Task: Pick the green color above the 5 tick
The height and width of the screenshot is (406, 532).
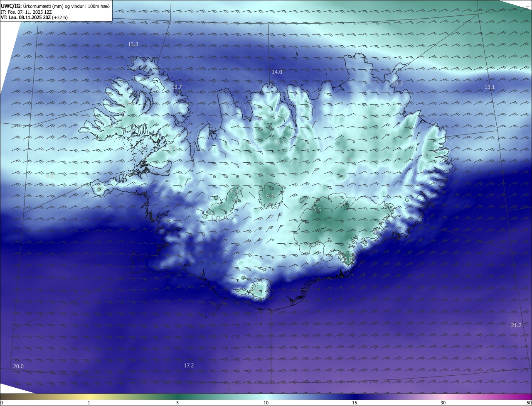Action: tap(177, 396)
